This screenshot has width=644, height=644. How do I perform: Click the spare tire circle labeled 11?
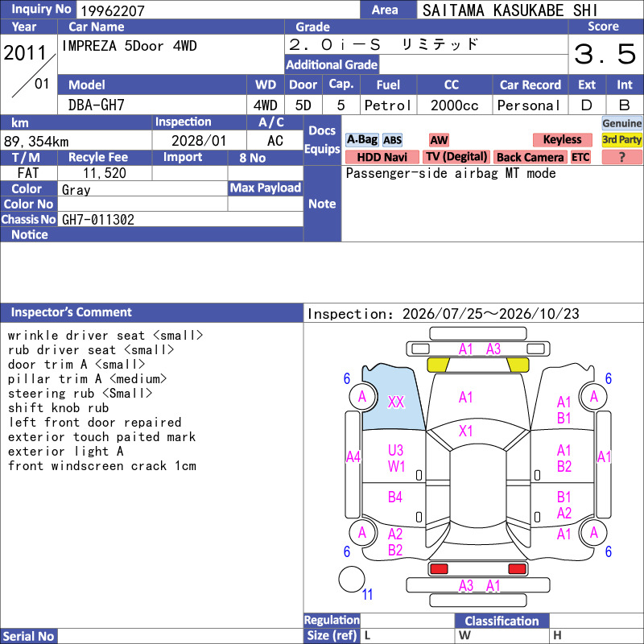coord(352,580)
